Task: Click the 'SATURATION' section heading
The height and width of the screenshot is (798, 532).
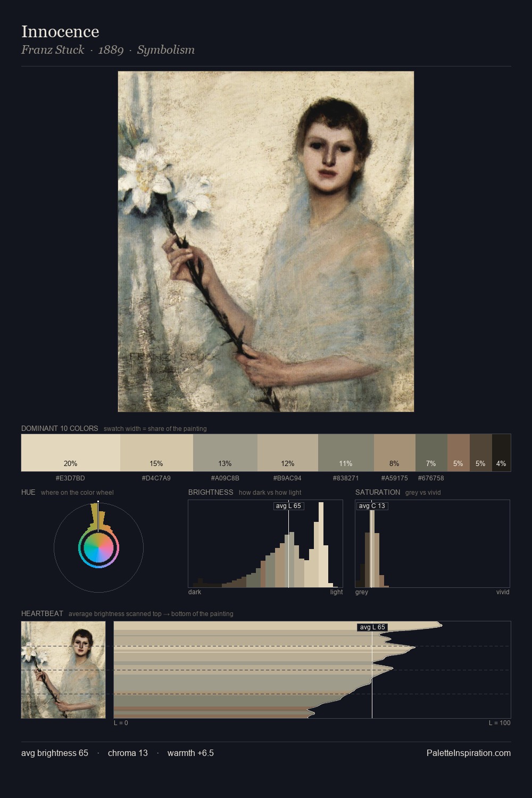Action: [x=378, y=492]
